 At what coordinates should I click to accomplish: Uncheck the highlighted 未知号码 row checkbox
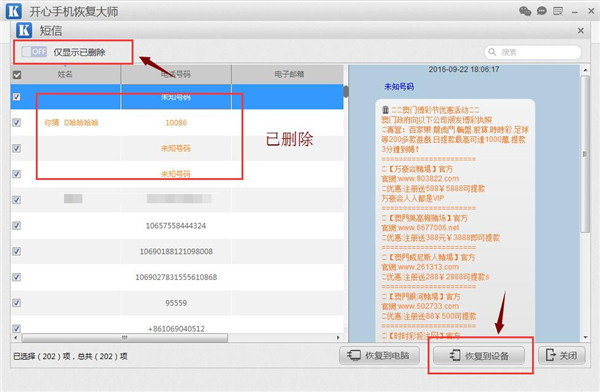coord(16,97)
